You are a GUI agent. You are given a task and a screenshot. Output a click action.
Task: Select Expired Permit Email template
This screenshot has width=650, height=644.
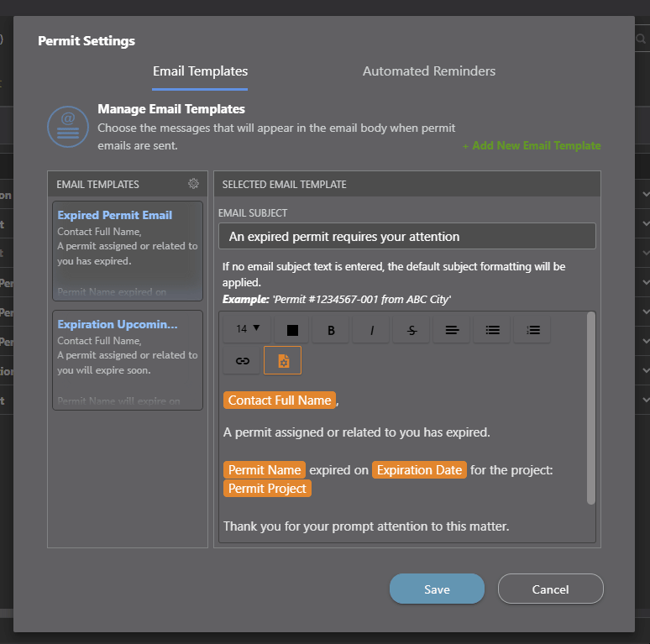[x=128, y=251]
